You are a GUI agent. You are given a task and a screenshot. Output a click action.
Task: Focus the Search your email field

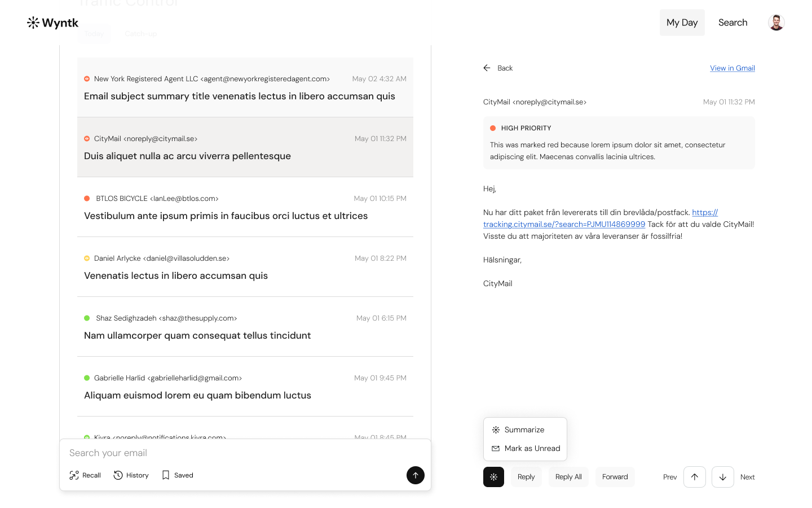pos(237,453)
